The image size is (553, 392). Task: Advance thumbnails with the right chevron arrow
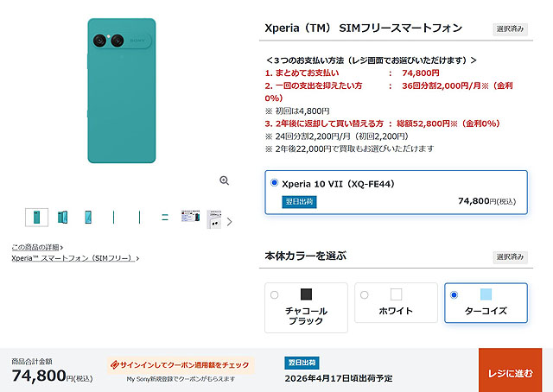[x=229, y=221]
